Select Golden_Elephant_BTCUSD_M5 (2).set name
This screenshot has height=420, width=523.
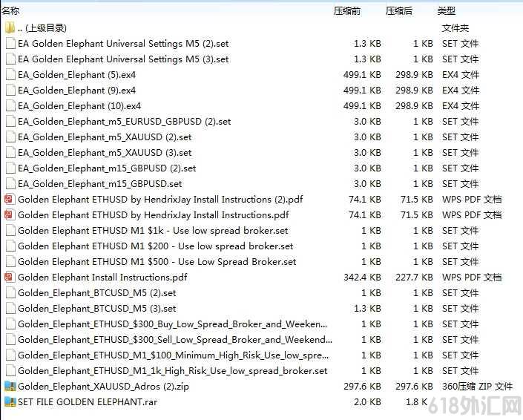(x=97, y=293)
